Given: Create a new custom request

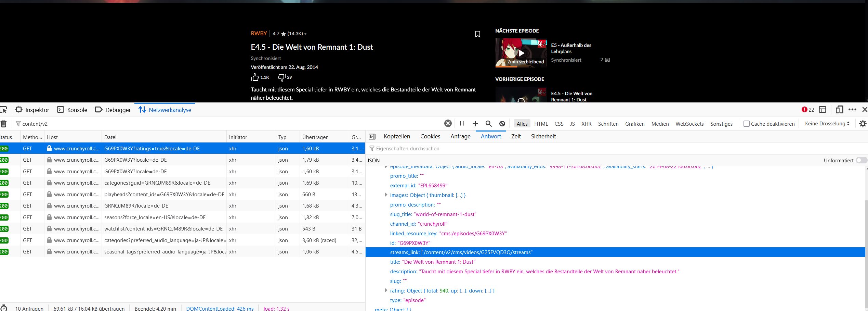Looking at the screenshot, I should 475,124.
